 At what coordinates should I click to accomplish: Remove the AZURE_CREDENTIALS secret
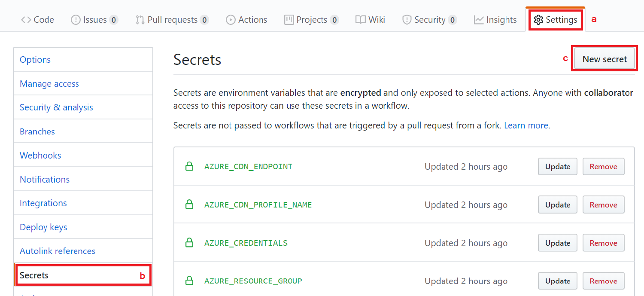[x=603, y=243]
